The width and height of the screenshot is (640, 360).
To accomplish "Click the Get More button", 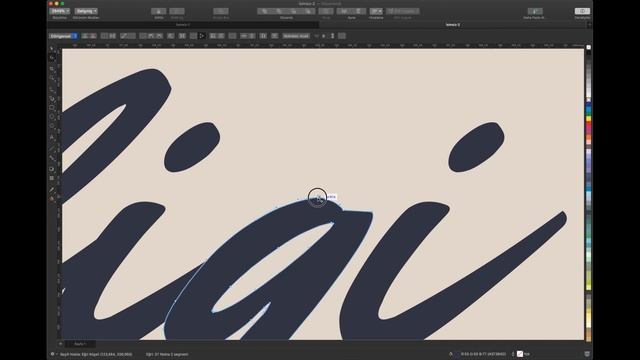I will [x=535, y=11].
